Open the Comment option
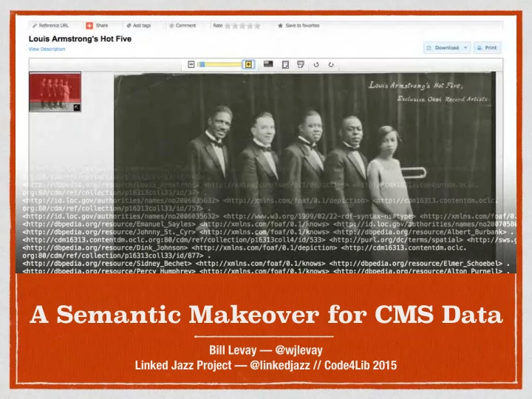This screenshot has height=399, width=532. 183,25
